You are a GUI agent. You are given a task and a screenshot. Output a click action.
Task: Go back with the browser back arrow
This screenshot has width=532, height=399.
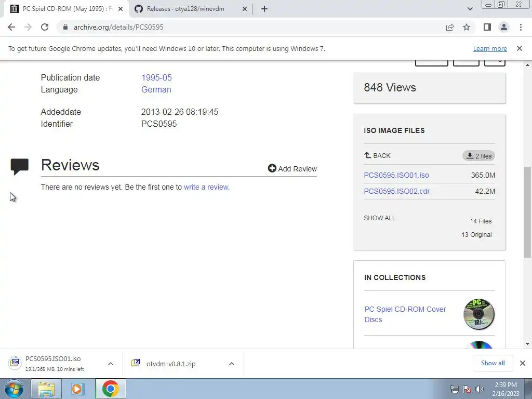coord(11,27)
